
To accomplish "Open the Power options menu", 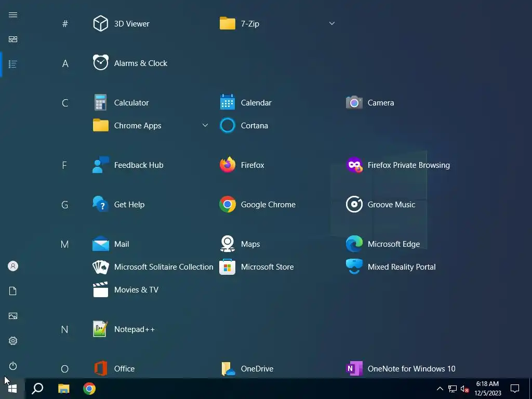I will pos(13,366).
